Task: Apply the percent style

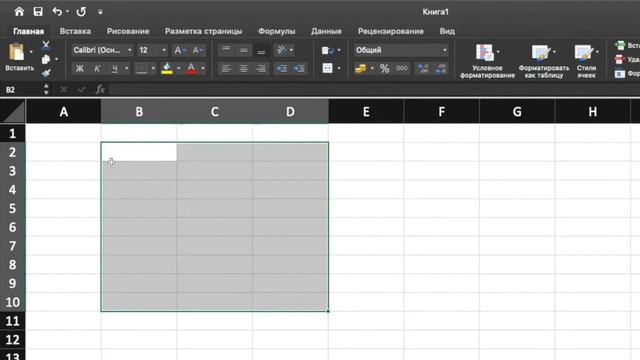Action: tap(384, 68)
